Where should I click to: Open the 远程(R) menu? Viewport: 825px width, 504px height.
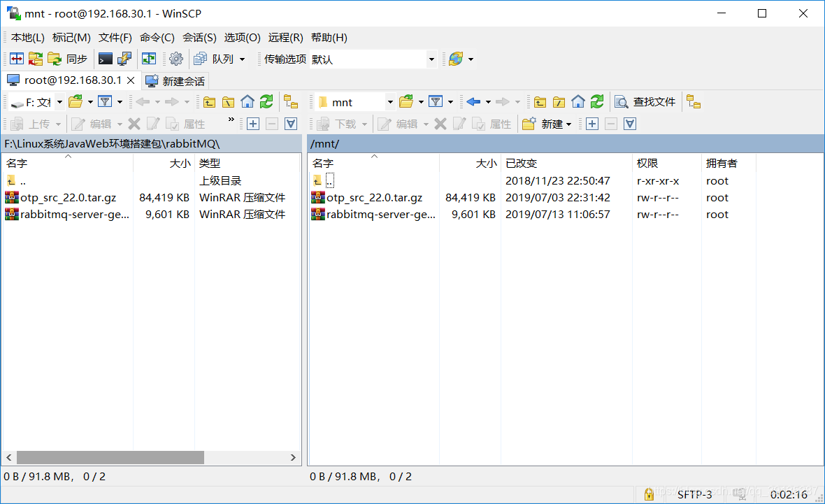coord(285,37)
